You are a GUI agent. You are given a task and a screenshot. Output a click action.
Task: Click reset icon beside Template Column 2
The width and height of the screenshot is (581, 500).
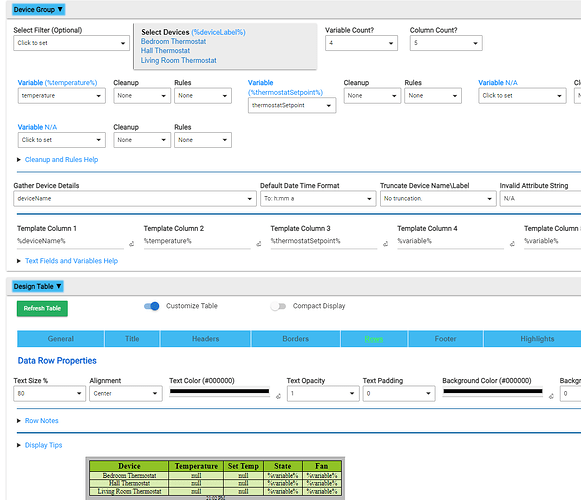point(259,244)
